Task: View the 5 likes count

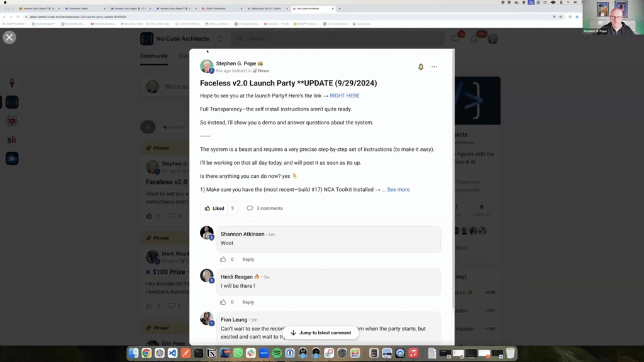Action: 233,208
